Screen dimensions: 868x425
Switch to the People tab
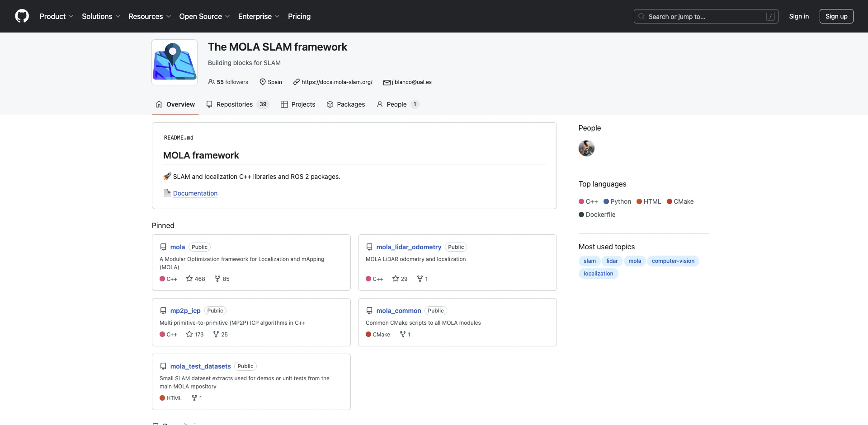pyautogui.click(x=398, y=104)
